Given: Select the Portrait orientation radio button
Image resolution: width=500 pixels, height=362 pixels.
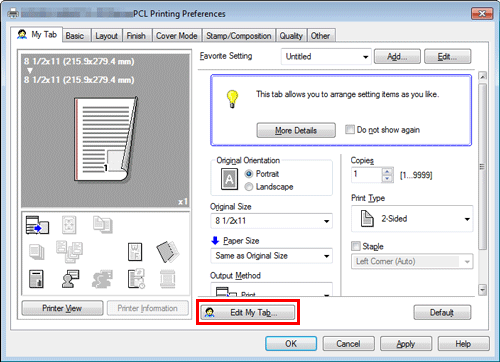Looking at the screenshot, I should pyautogui.click(x=249, y=174).
